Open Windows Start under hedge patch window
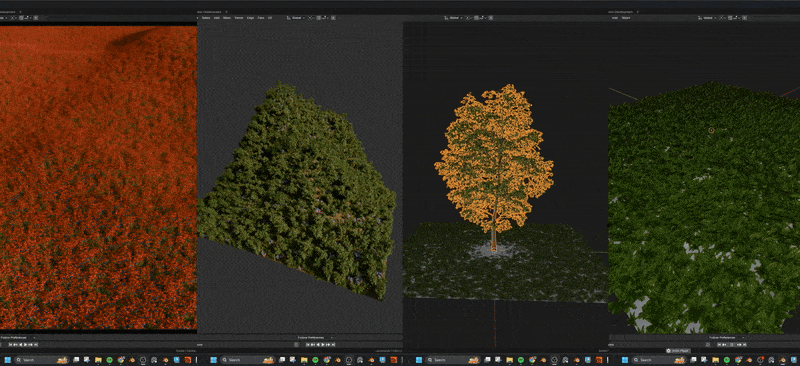This screenshot has height=366, width=800. pos(213,360)
